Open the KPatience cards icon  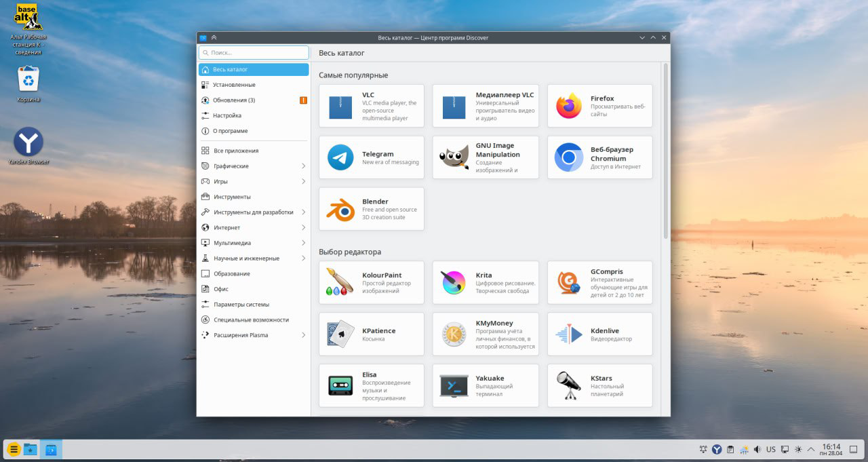click(340, 334)
